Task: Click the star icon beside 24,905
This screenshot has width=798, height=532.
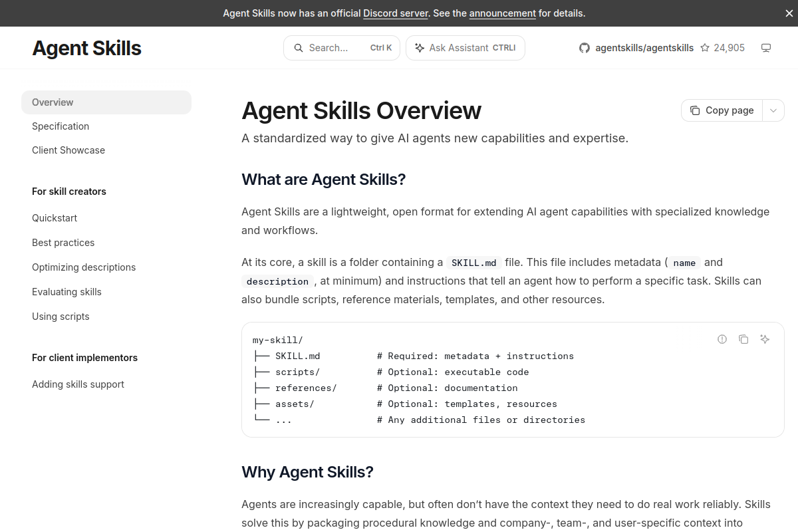Action: pos(705,48)
